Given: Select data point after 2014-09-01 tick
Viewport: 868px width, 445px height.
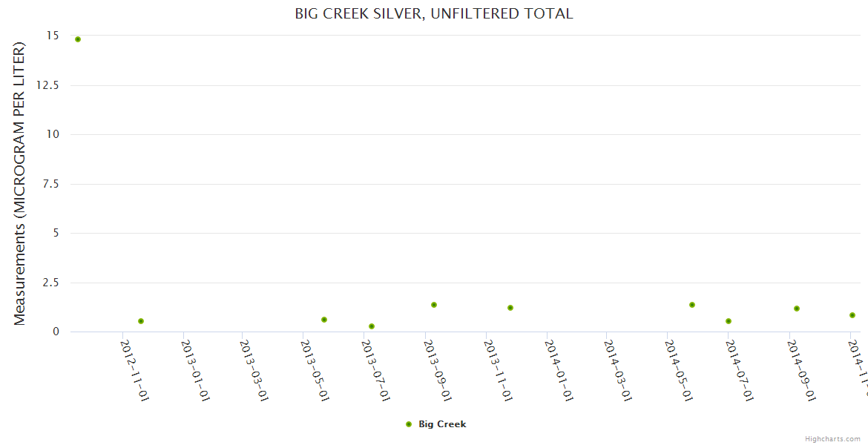Looking at the screenshot, I should coord(797,309).
